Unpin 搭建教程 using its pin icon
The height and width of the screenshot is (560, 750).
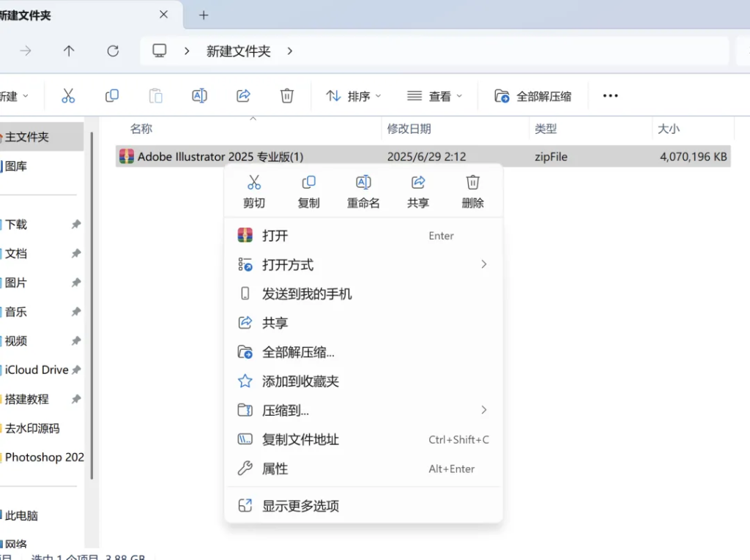click(x=76, y=399)
